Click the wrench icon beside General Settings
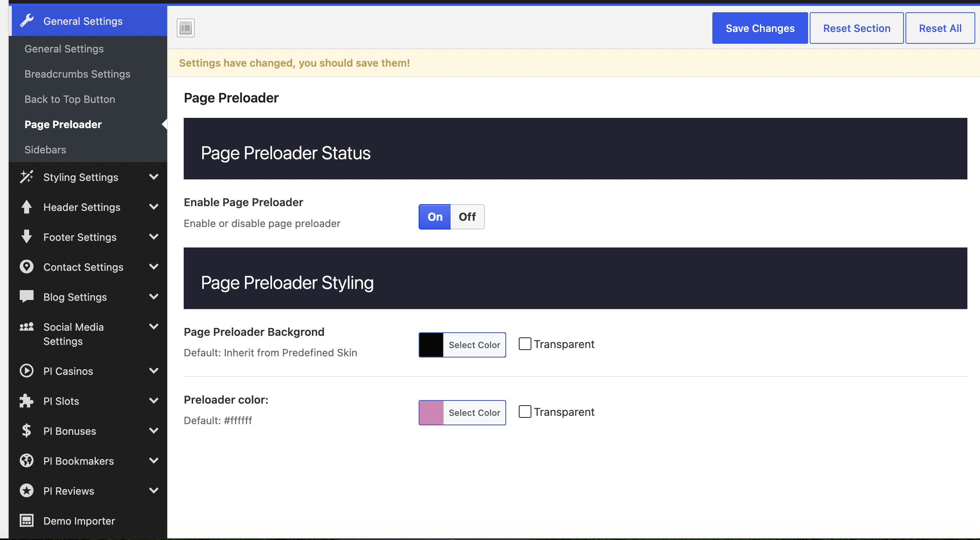This screenshot has width=980, height=540. (27, 21)
